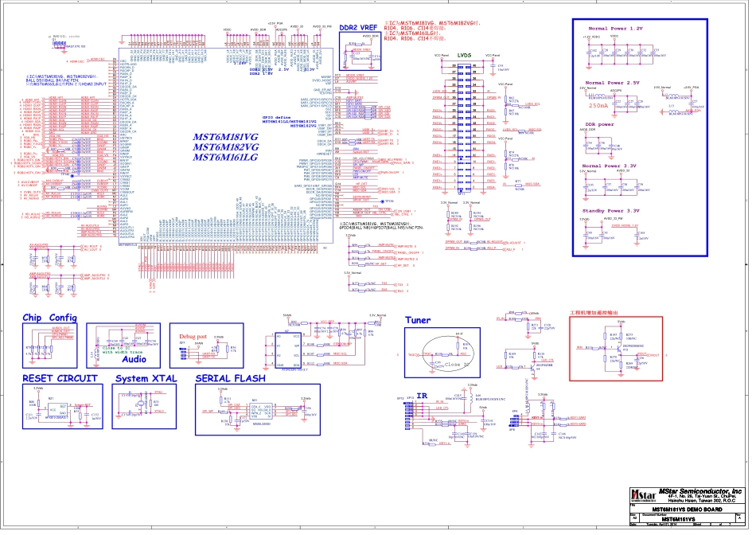This screenshot has width=756, height=535.
Task: Click the Normal Power 1.2V label
Action: (x=614, y=28)
